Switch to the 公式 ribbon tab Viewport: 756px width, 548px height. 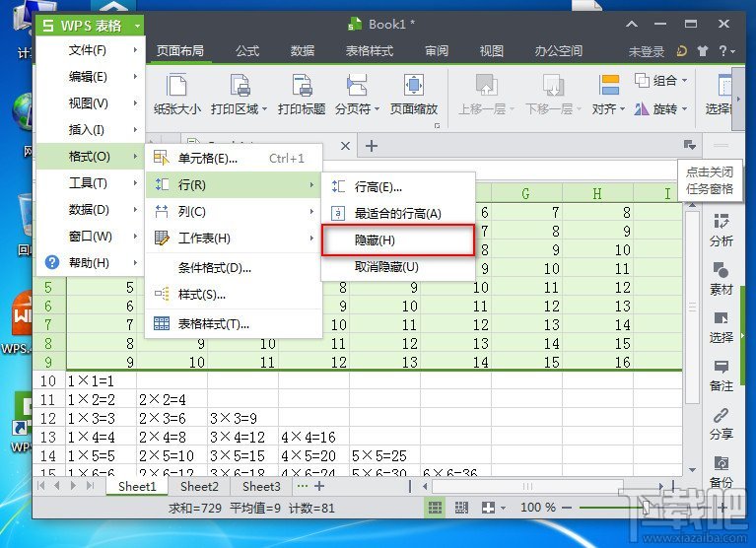pos(247,51)
